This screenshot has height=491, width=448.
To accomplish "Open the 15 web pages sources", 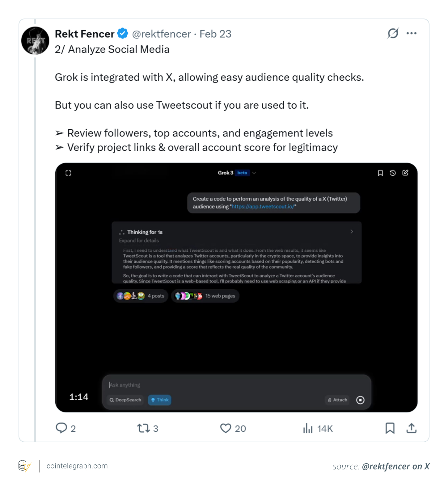I will click(x=205, y=296).
